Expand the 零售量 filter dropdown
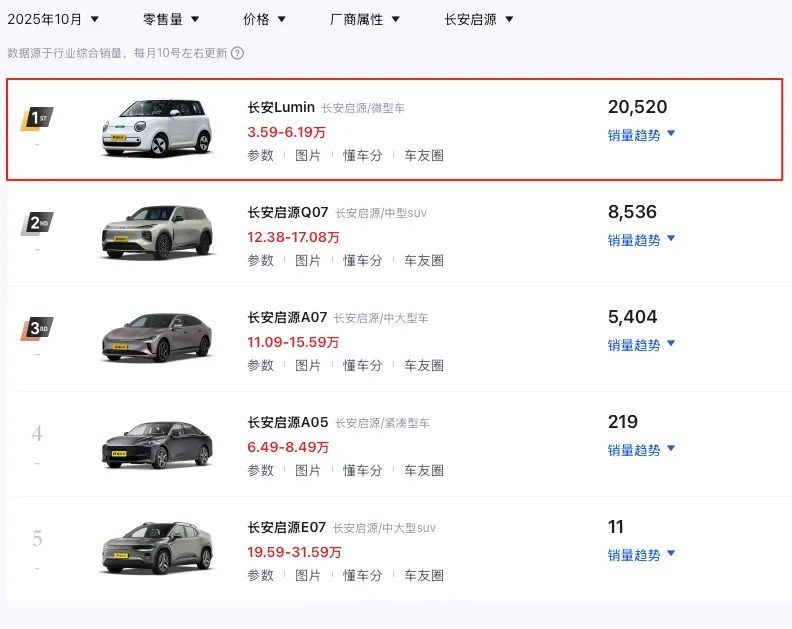The width and height of the screenshot is (792, 629). [x=171, y=19]
